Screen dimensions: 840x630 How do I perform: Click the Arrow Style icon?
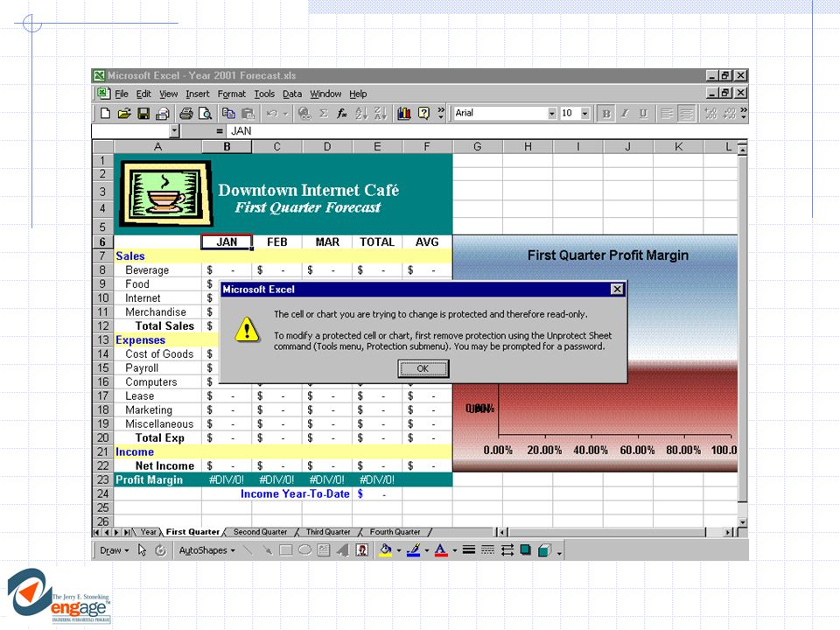507,550
